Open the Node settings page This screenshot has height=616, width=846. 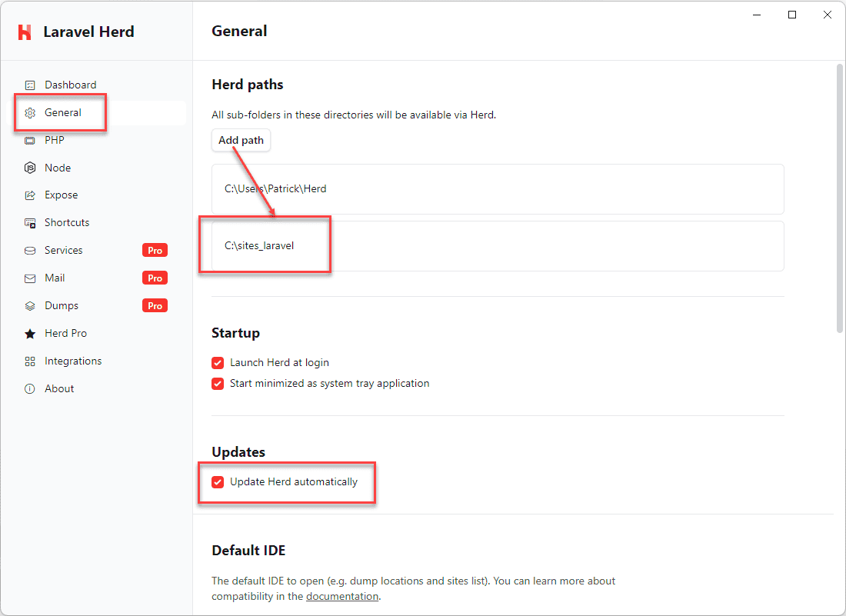[58, 168]
